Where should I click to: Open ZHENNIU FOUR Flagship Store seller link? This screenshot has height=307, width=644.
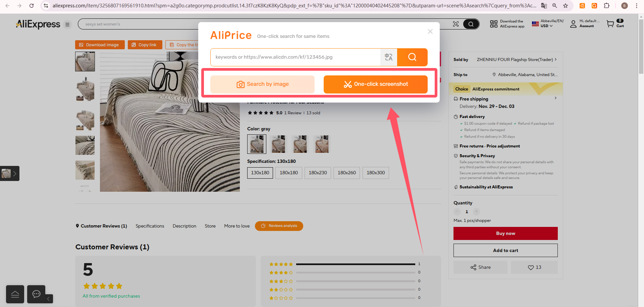pyautogui.click(x=517, y=60)
